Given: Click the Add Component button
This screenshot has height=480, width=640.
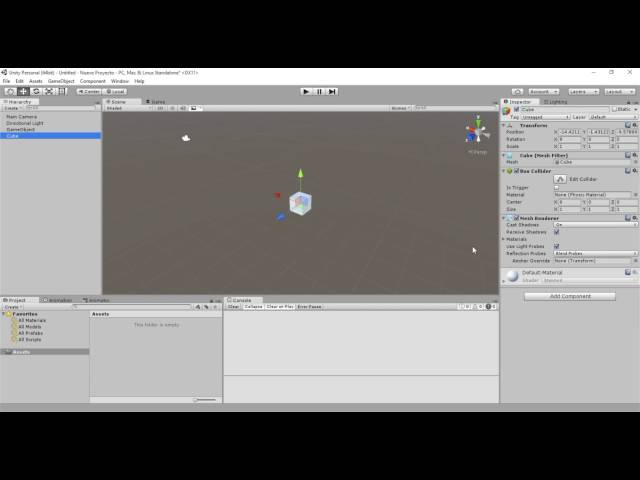Looking at the screenshot, I should tap(570, 296).
